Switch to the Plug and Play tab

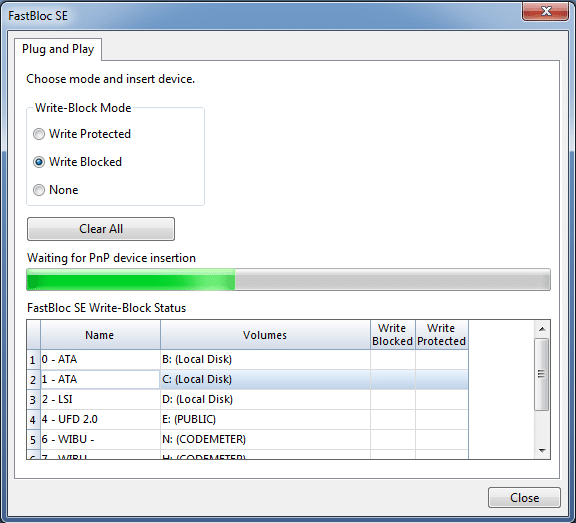click(58, 49)
